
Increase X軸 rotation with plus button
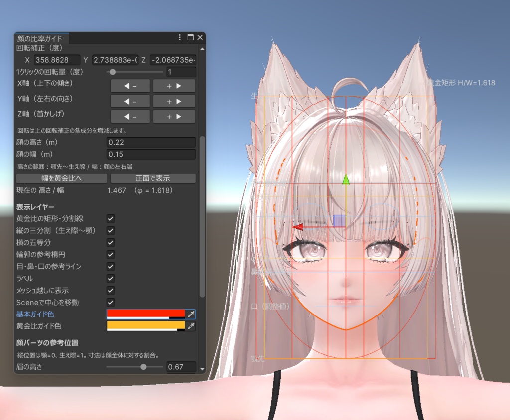(174, 86)
